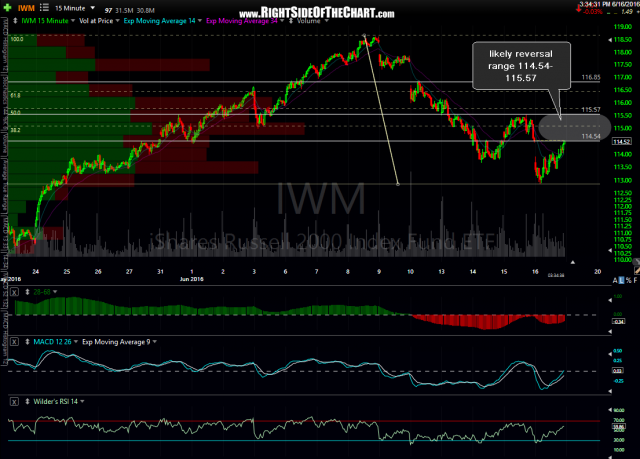
Task: Click the scale arrow at bottom of histogram pane
Action: tap(610, 332)
